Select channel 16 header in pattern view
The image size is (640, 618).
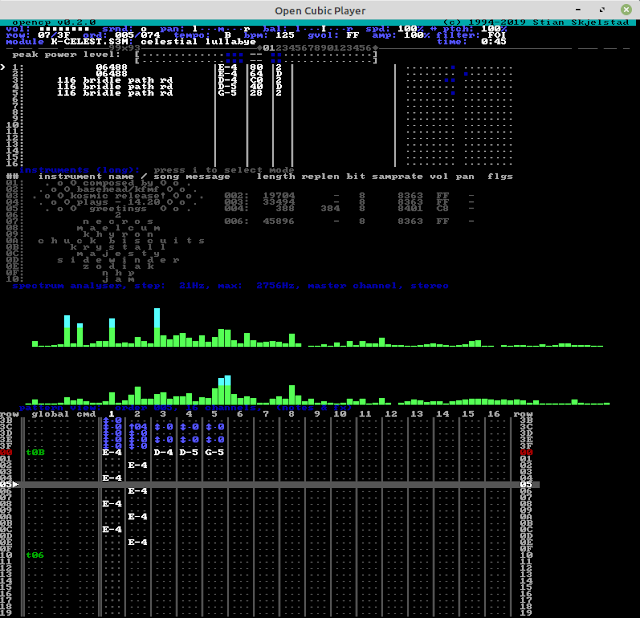tap(493, 414)
